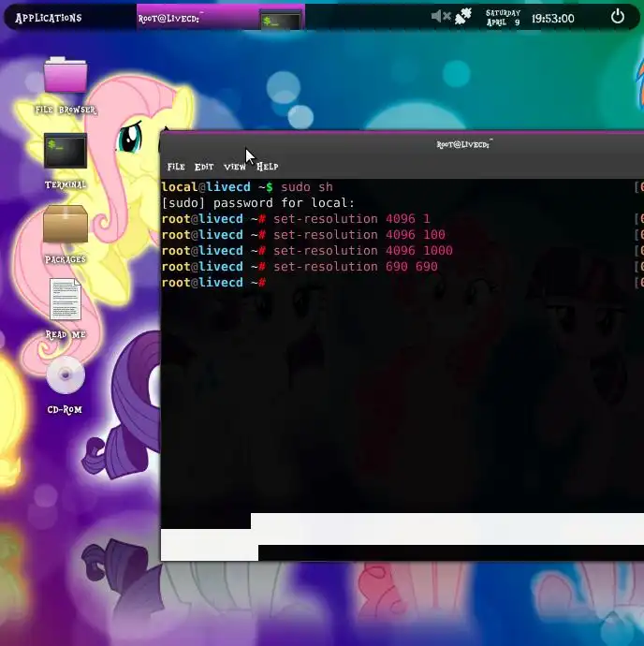The height and width of the screenshot is (646, 644).
Task: Click the 'CD-ROM' icon label
Action: pyautogui.click(x=65, y=409)
